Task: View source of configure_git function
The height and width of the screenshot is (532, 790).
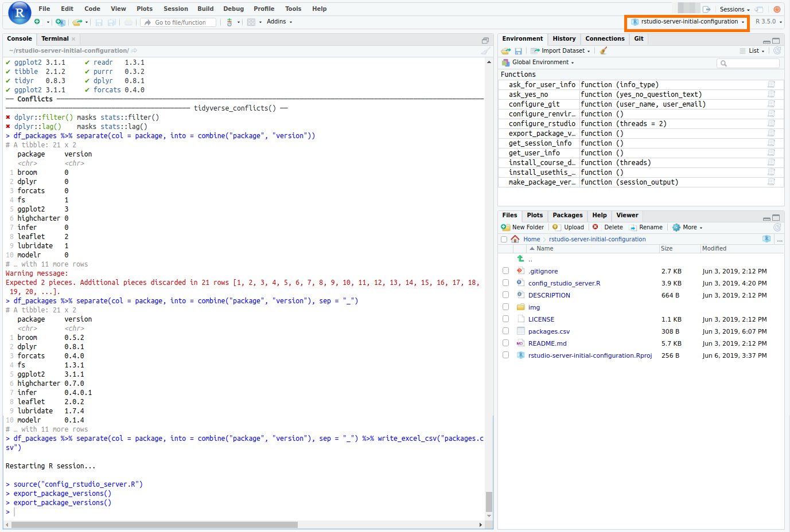Action: click(x=771, y=104)
